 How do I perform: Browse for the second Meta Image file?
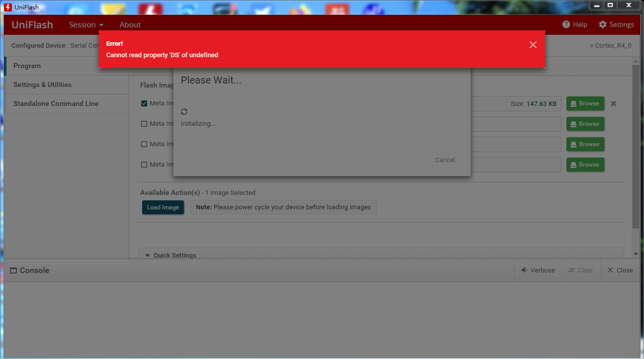coord(585,124)
